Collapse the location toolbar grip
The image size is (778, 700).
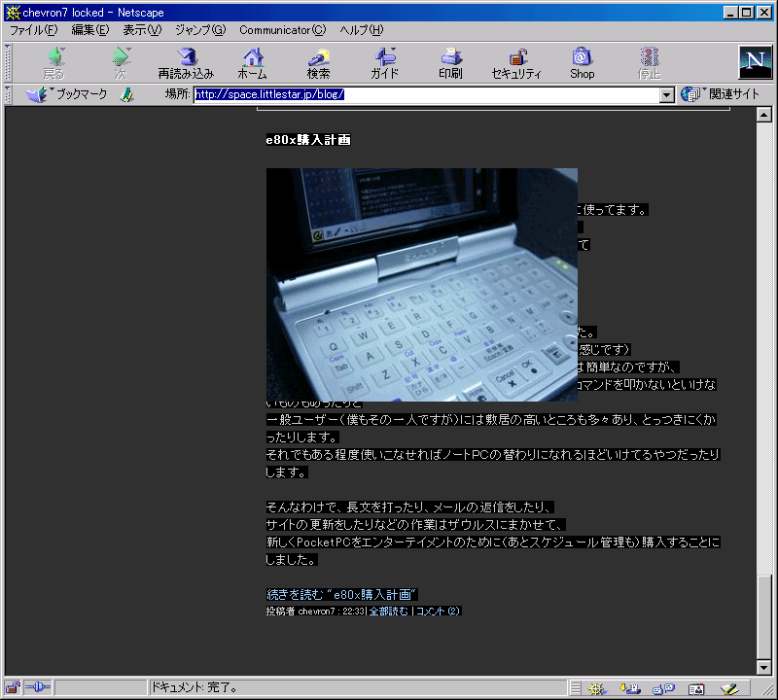tap(8, 94)
